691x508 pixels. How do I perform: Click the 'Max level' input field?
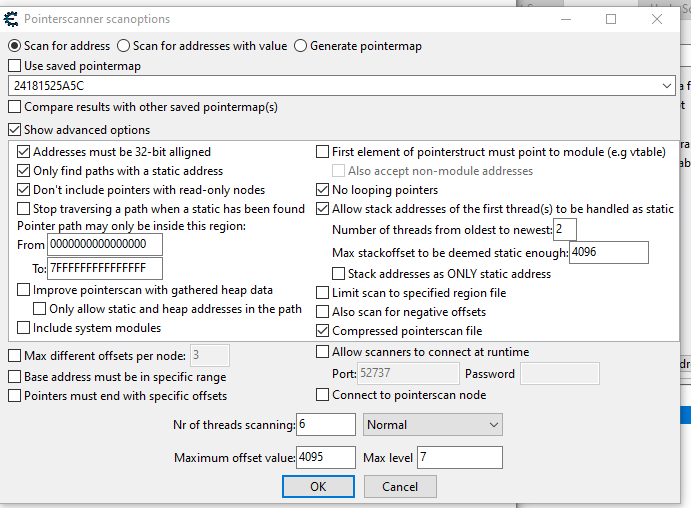459,458
